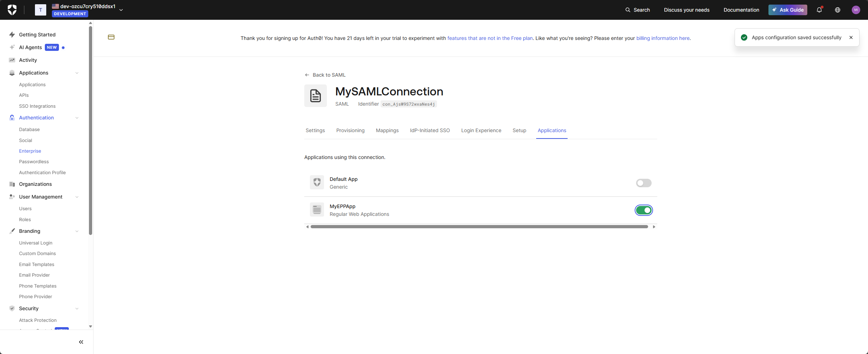Open Search from the top bar
The image size is (868, 354).
637,10
